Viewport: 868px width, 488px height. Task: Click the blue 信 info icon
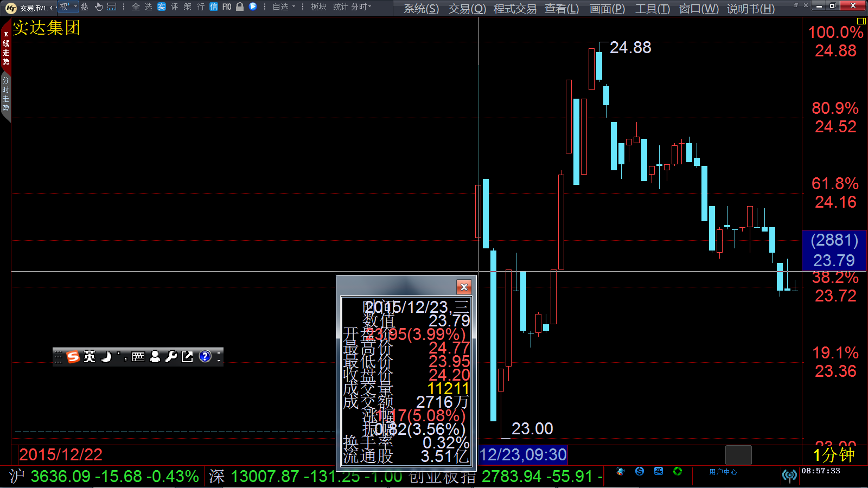(213, 7)
